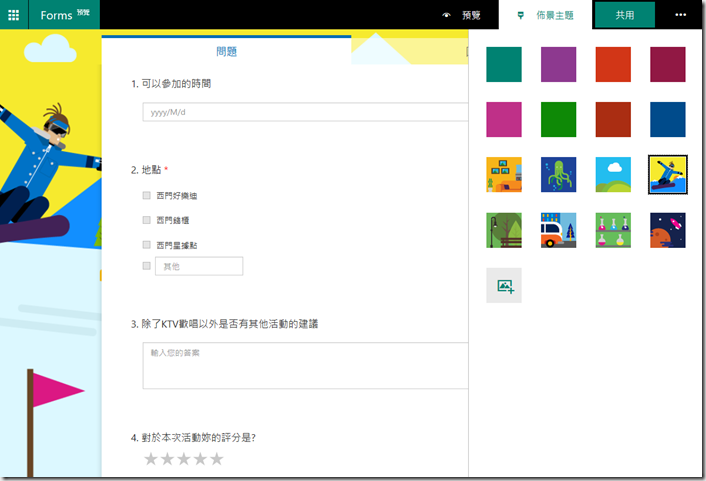Select the snowboarder theme thumbnail
706x481 pixels.
click(668, 175)
